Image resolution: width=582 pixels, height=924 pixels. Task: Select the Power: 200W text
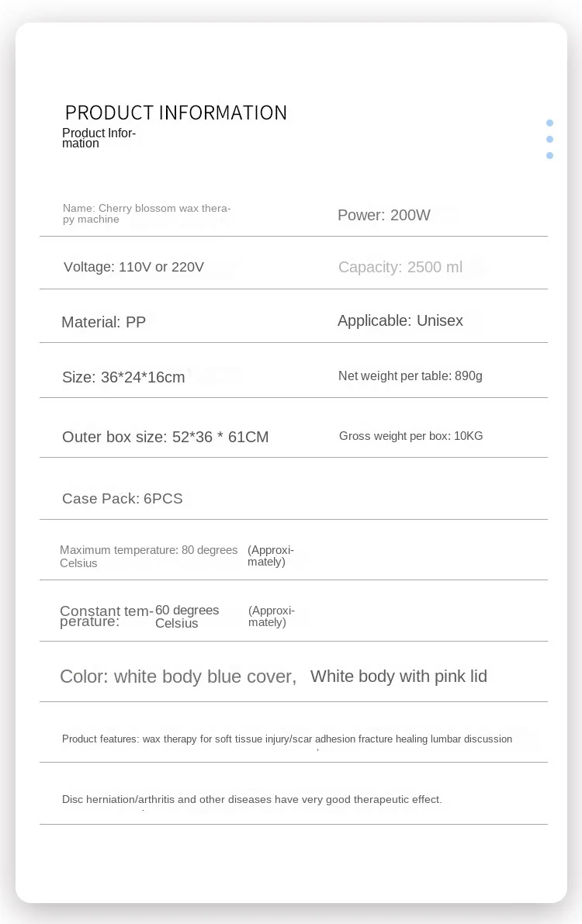[383, 215]
